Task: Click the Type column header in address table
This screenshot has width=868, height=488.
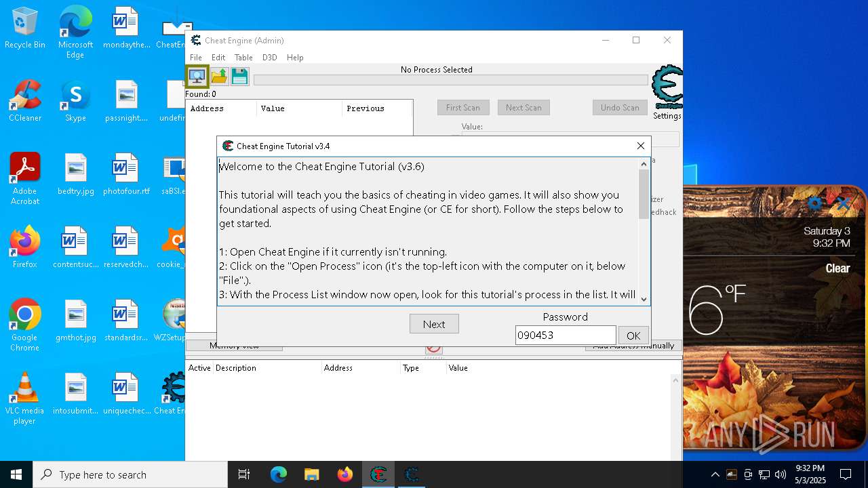Action: (x=423, y=368)
